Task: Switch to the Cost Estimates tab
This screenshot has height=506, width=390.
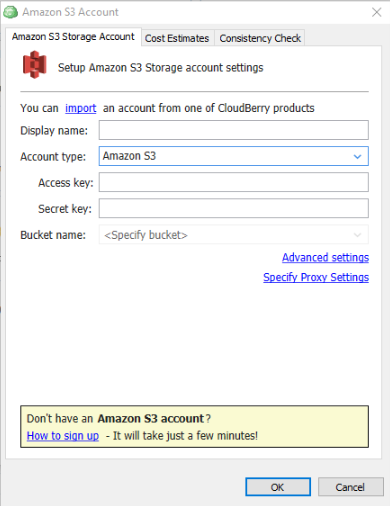Action: [177, 38]
